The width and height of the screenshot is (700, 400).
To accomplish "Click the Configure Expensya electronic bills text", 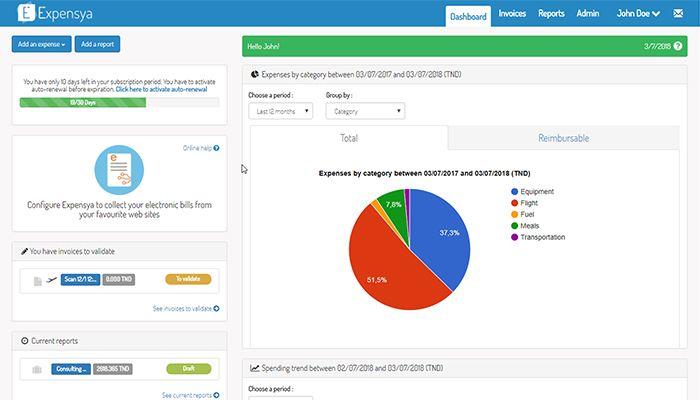I will pyautogui.click(x=119, y=209).
